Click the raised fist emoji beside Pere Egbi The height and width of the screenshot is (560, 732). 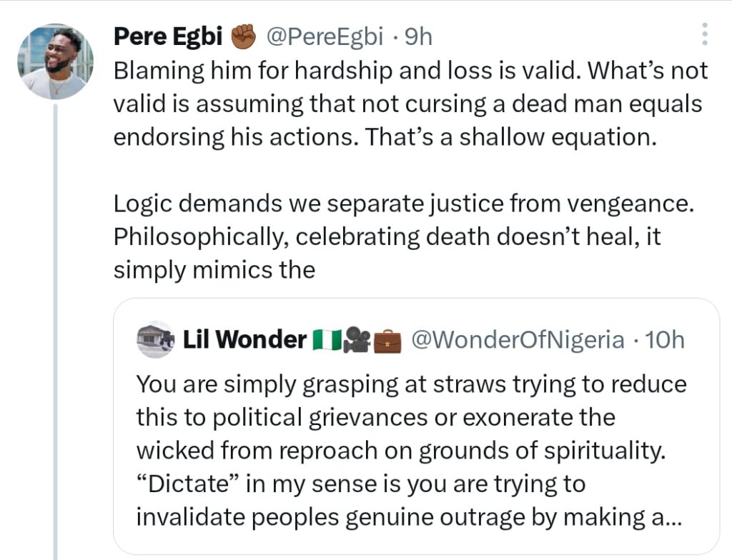(244, 37)
